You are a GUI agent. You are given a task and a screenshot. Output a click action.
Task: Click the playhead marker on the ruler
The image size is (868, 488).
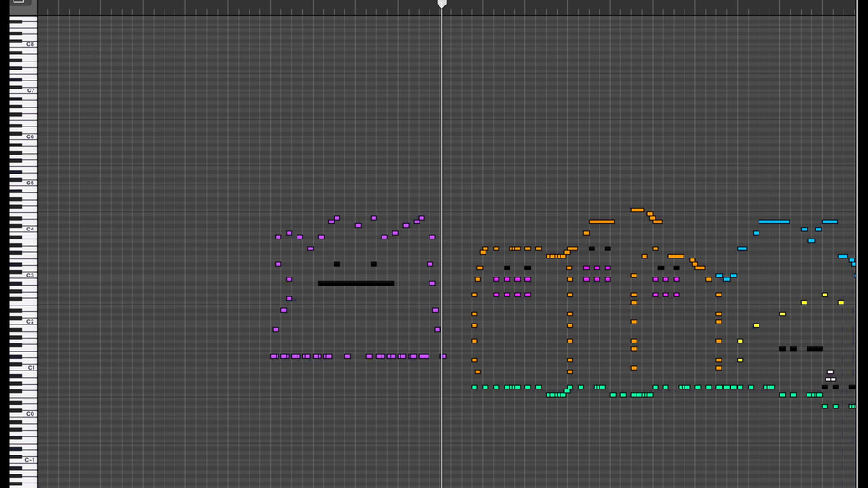(442, 4)
